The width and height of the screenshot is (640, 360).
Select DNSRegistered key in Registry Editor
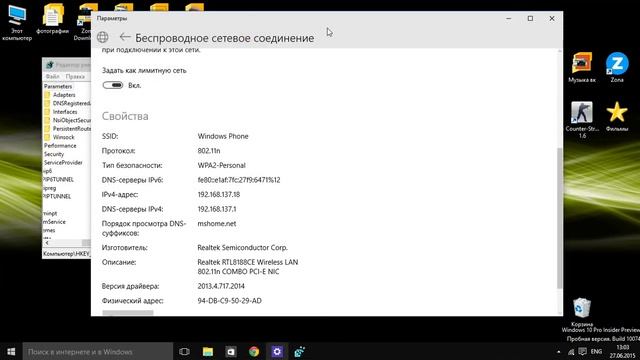point(71,103)
